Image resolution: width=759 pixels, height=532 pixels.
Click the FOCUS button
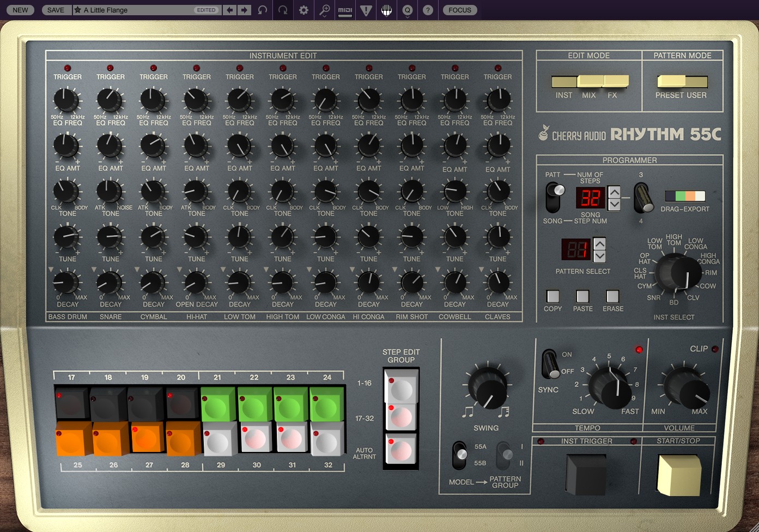click(460, 10)
